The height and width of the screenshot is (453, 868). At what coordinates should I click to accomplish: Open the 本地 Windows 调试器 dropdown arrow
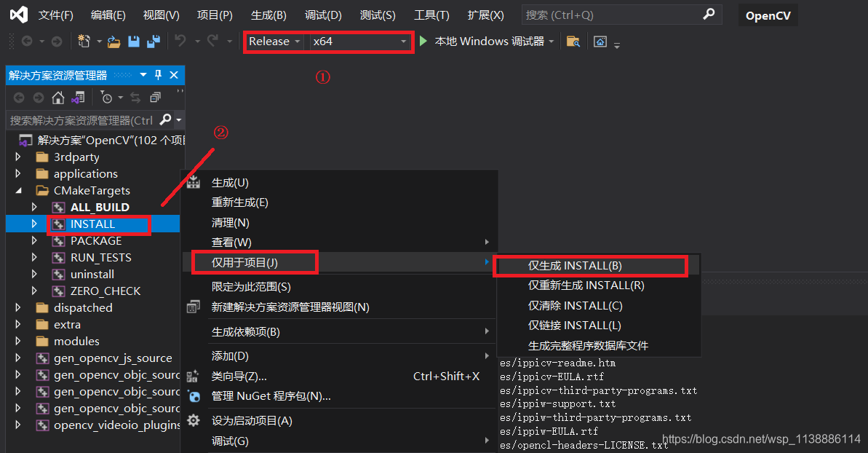click(x=552, y=42)
